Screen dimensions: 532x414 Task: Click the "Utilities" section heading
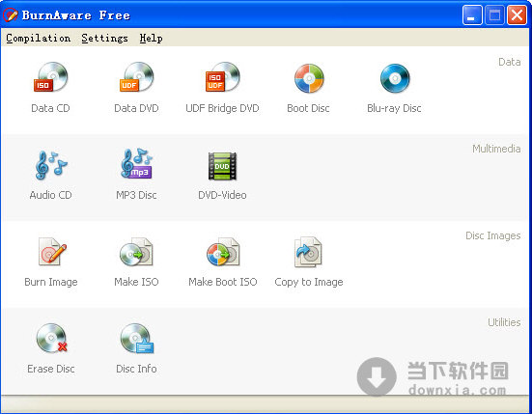click(504, 322)
